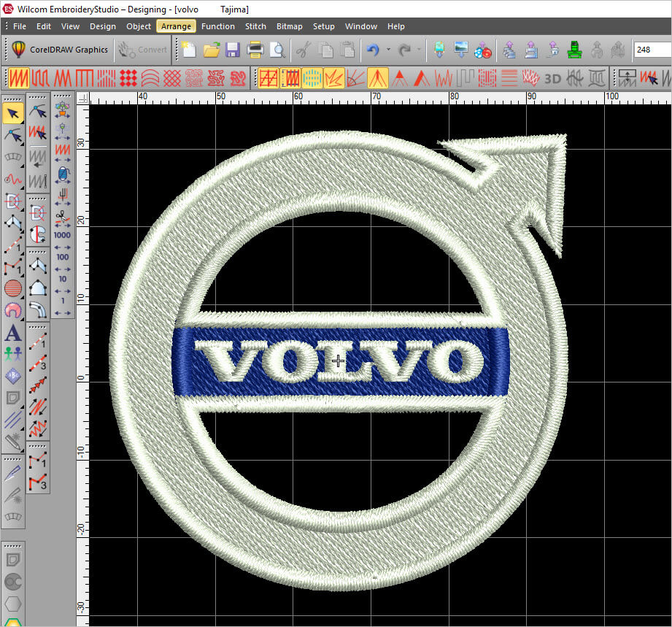Click the Undo arrow icon
Image resolution: width=672 pixels, height=627 pixels.
[373, 50]
